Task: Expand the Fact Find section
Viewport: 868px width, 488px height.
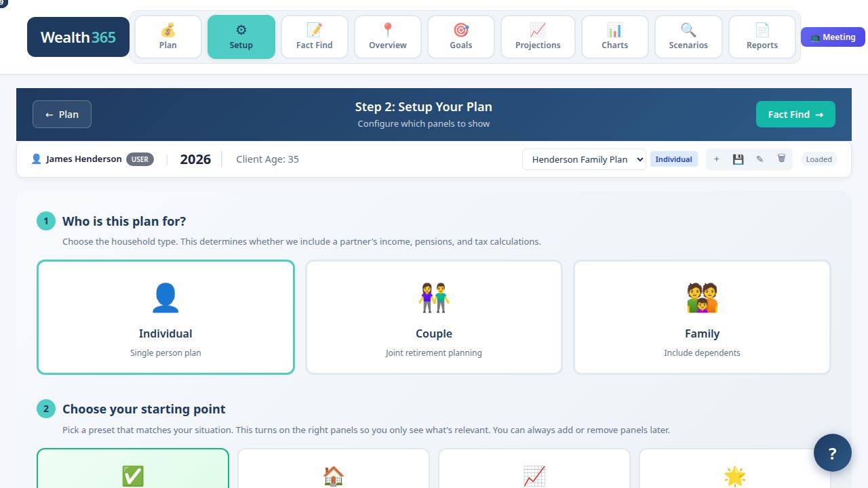Action: [314, 37]
